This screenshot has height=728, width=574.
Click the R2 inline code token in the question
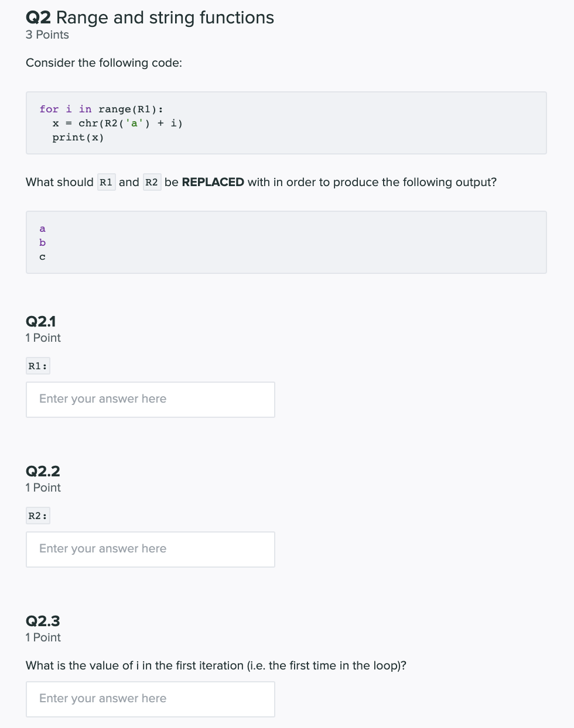pyautogui.click(x=152, y=182)
